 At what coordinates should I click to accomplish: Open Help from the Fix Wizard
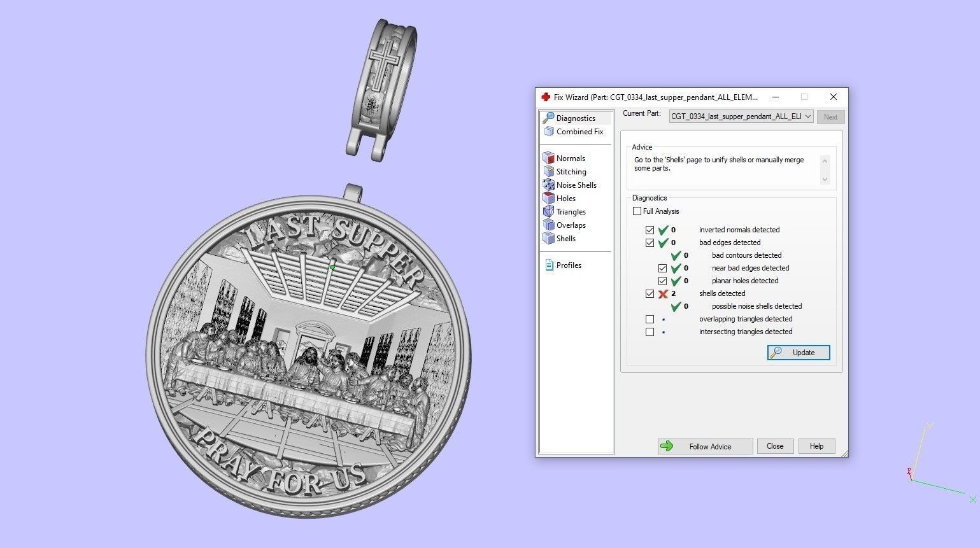click(816, 446)
